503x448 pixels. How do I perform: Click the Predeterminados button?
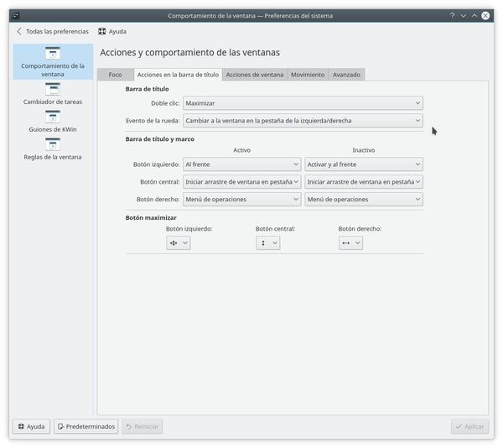[86, 426]
